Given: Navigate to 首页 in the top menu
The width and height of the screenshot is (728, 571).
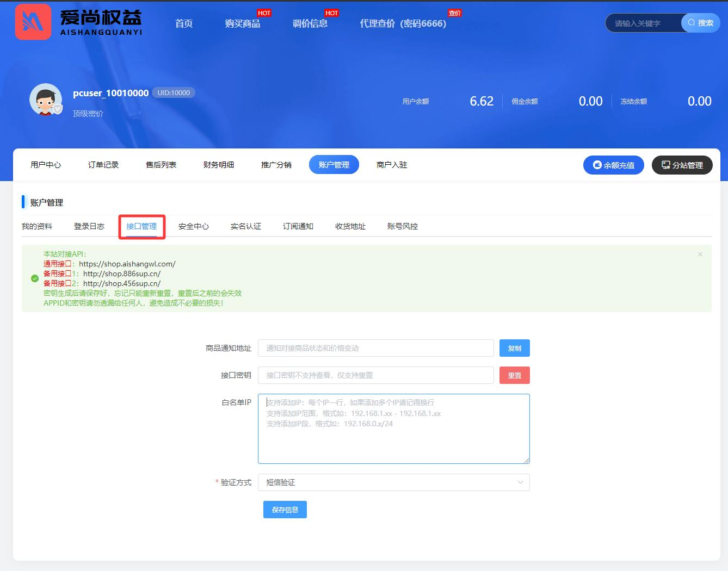Looking at the screenshot, I should [183, 23].
